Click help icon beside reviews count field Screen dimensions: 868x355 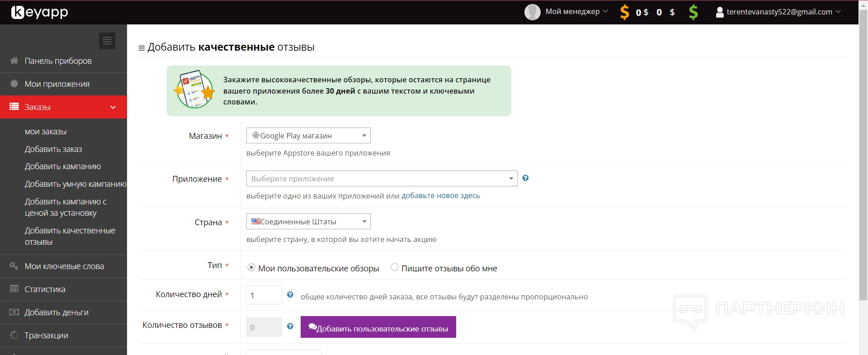(290, 327)
